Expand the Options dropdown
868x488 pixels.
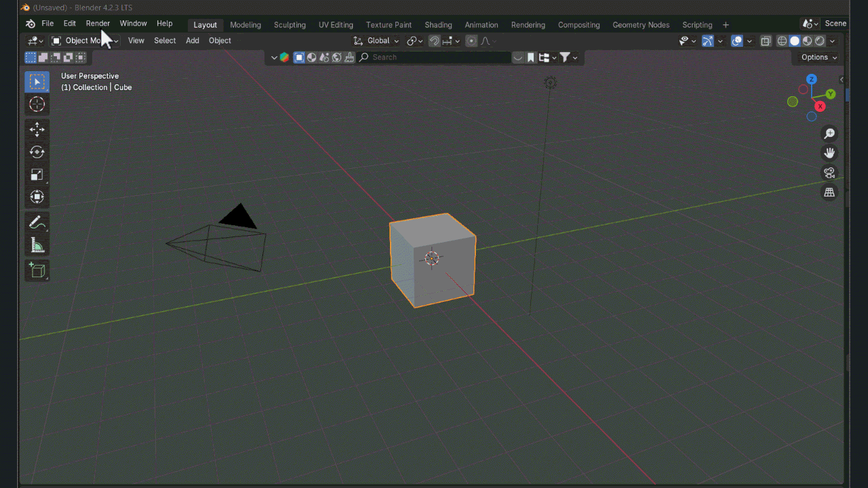pyautogui.click(x=818, y=58)
